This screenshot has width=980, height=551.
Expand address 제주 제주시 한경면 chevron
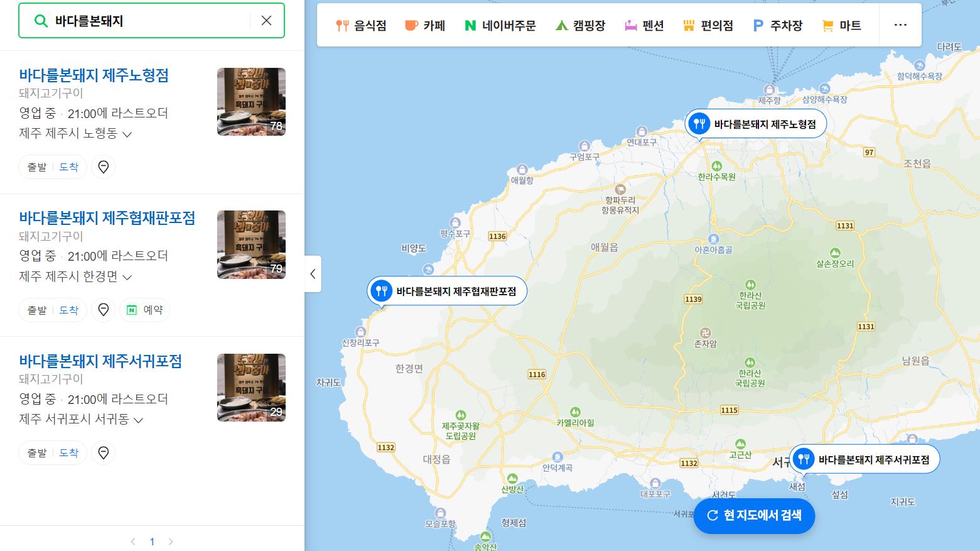point(127,277)
